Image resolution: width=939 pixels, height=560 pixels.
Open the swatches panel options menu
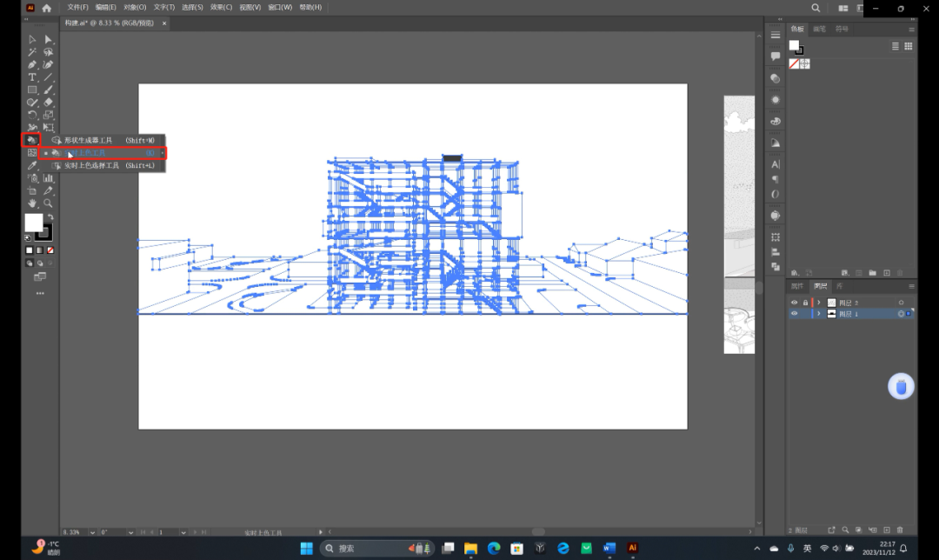point(911,30)
